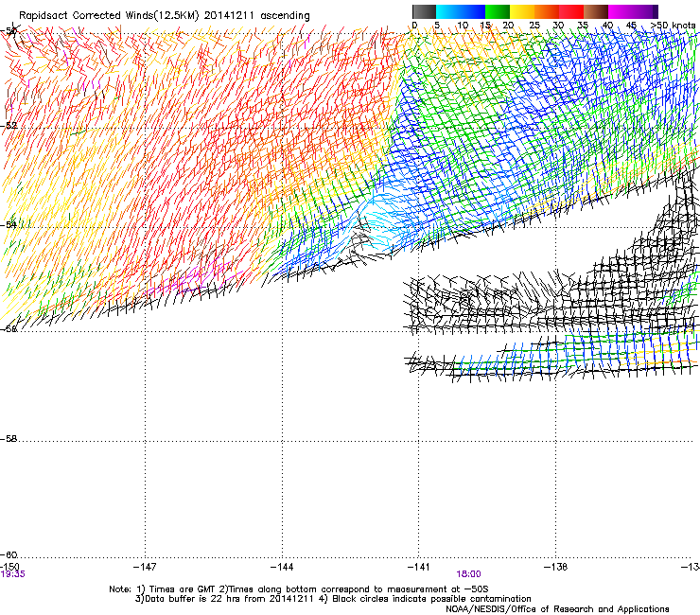
Task: Click the '20141211 ascending' part of the title
Action: tap(256, 16)
